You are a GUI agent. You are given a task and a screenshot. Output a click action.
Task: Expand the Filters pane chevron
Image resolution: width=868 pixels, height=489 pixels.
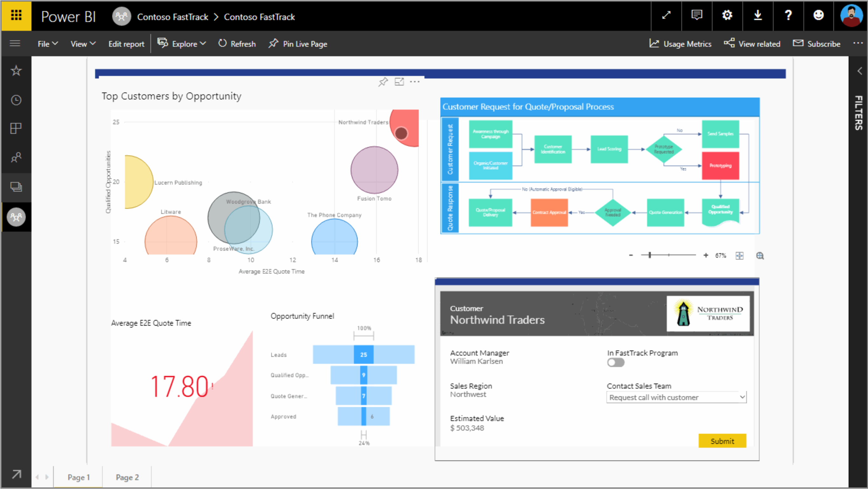pos(860,71)
